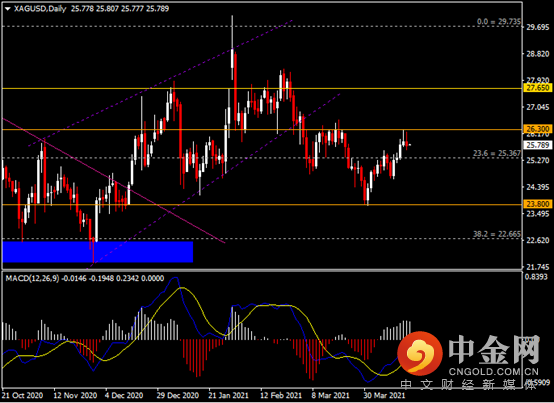Select the XAGUSD,Daily chart title
The height and width of the screenshot is (403, 554).
(40, 9)
